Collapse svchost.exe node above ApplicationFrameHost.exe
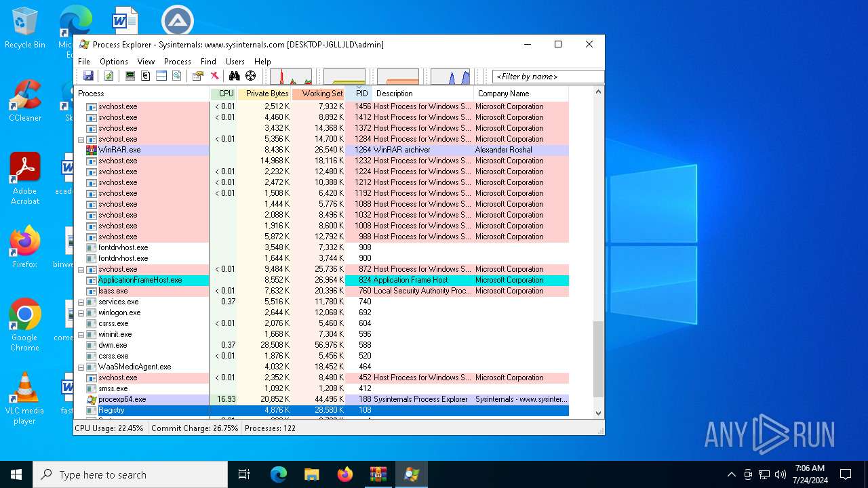 [81, 269]
